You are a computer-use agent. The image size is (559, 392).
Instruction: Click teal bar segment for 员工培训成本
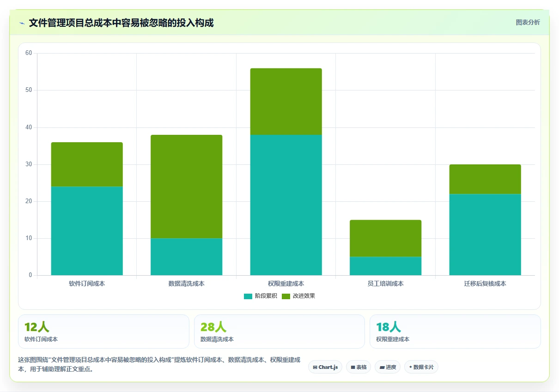[x=386, y=266]
